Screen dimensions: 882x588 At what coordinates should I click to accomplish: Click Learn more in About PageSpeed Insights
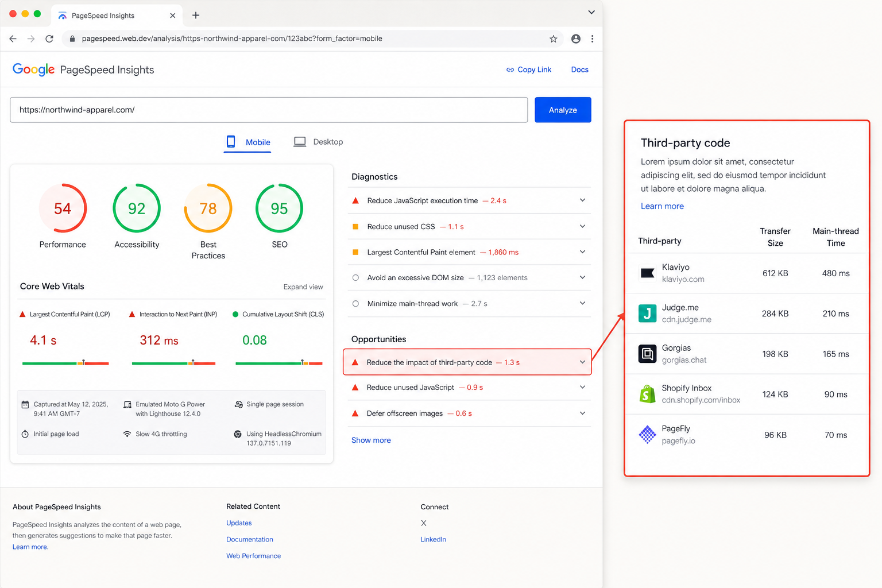tap(30, 547)
